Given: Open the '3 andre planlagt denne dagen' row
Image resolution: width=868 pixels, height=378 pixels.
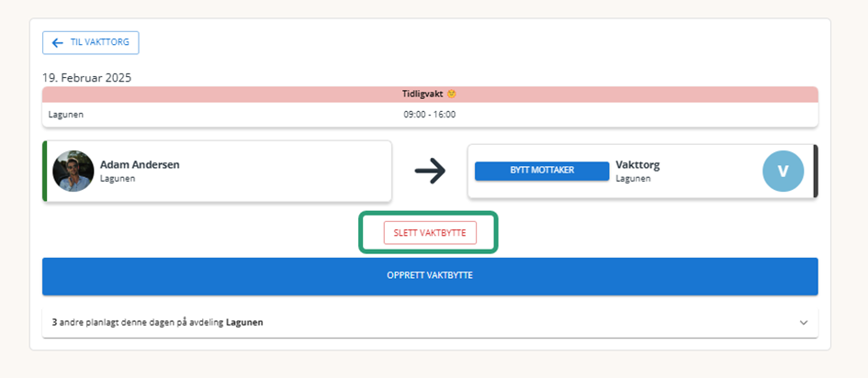Looking at the screenshot, I should (430, 323).
